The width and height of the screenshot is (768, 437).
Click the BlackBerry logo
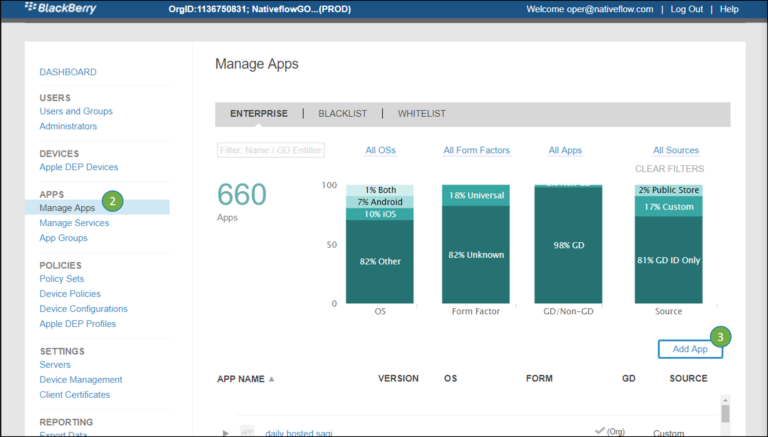tap(60, 8)
